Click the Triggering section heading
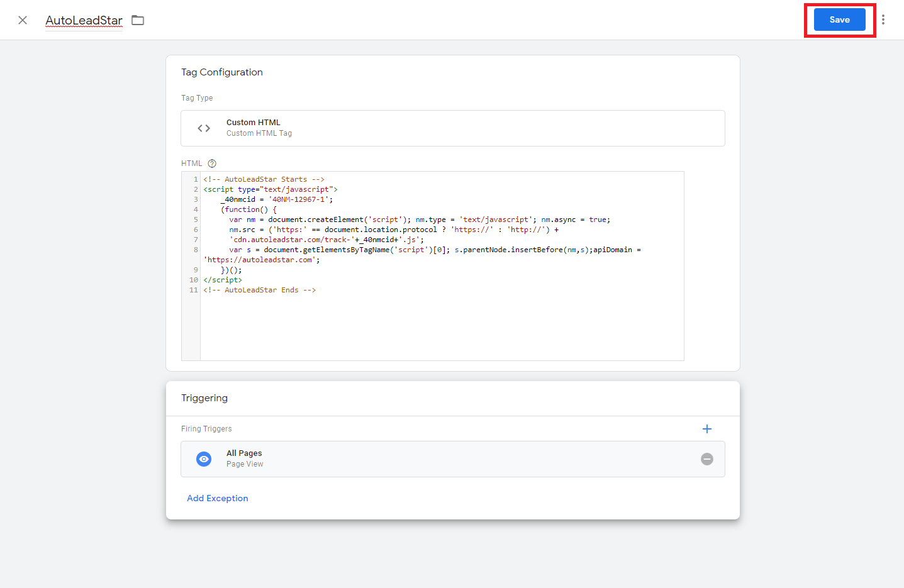The width and height of the screenshot is (904, 588). 204,398
